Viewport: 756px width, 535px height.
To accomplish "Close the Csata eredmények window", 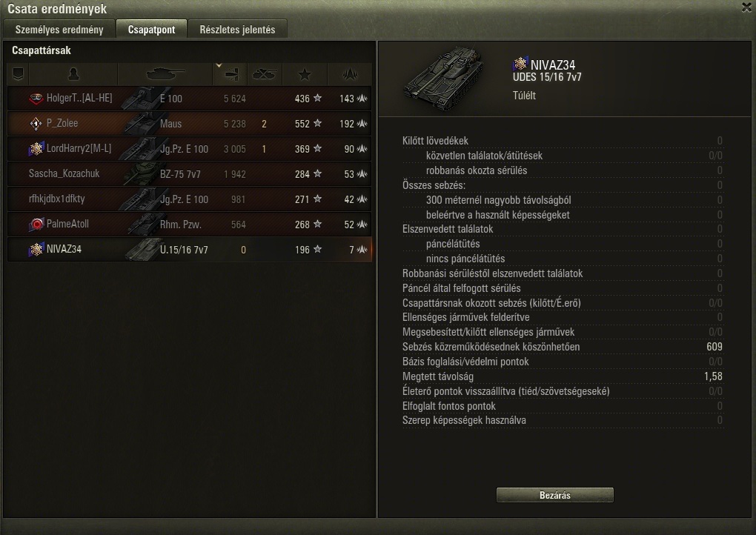I will pyautogui.click(x=746, y=7).
